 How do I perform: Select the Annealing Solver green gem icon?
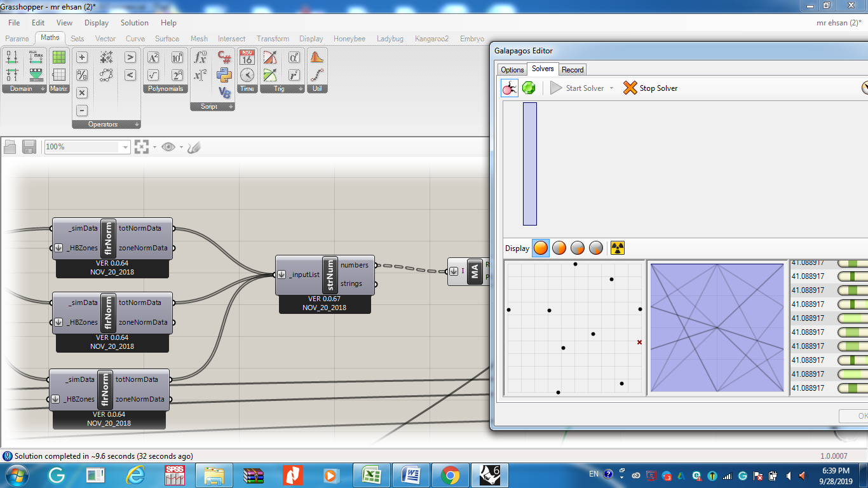[529, 88]
